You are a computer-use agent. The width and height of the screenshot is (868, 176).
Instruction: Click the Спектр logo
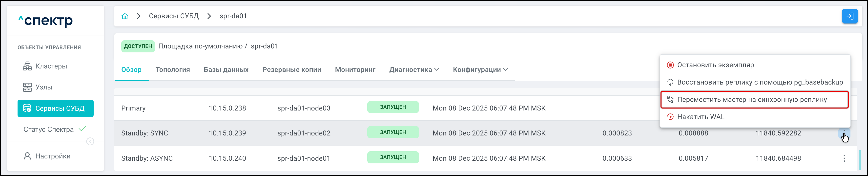pyautogui.click(x=46, y=21)
